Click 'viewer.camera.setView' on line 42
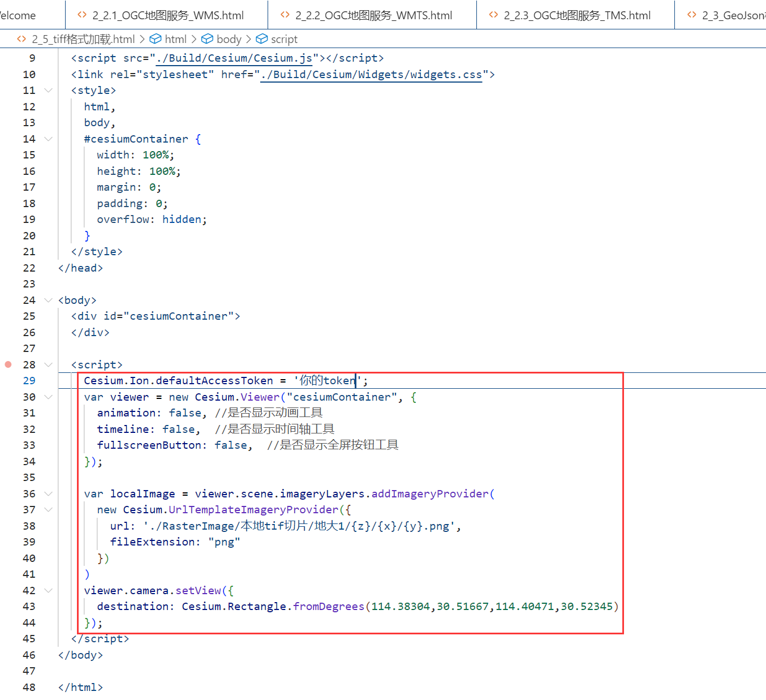 [152, 591]
